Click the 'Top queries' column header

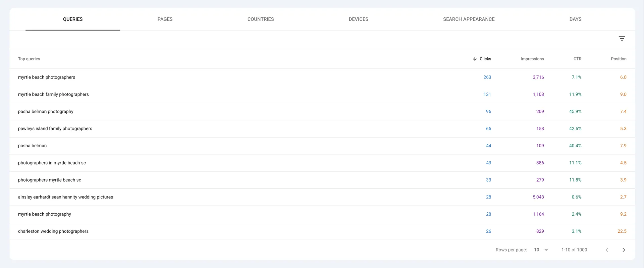click(29, 59)
